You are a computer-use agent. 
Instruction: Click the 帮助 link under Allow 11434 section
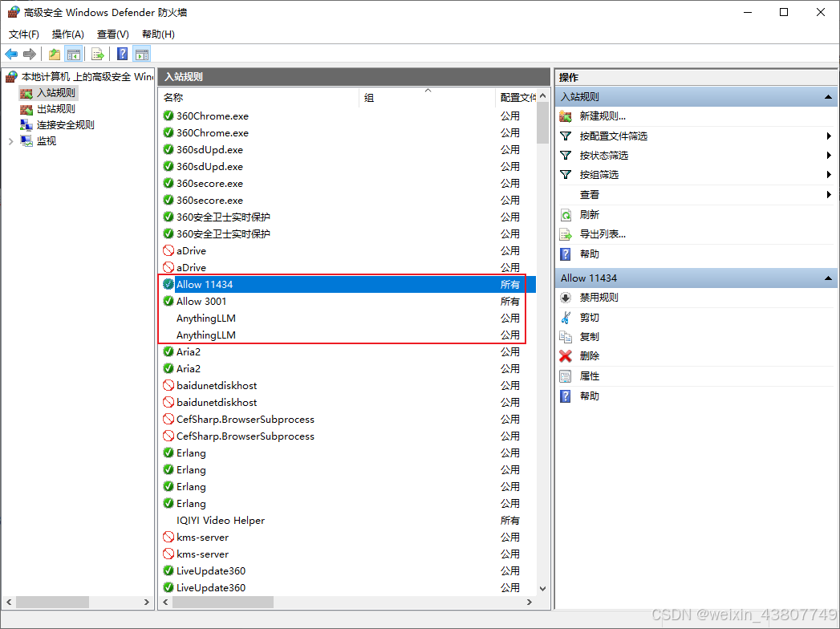click(590, 396)
